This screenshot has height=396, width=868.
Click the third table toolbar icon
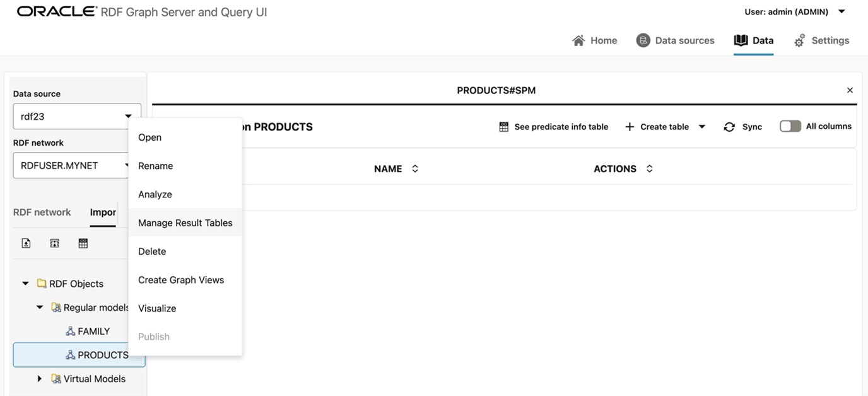point(83,243)
